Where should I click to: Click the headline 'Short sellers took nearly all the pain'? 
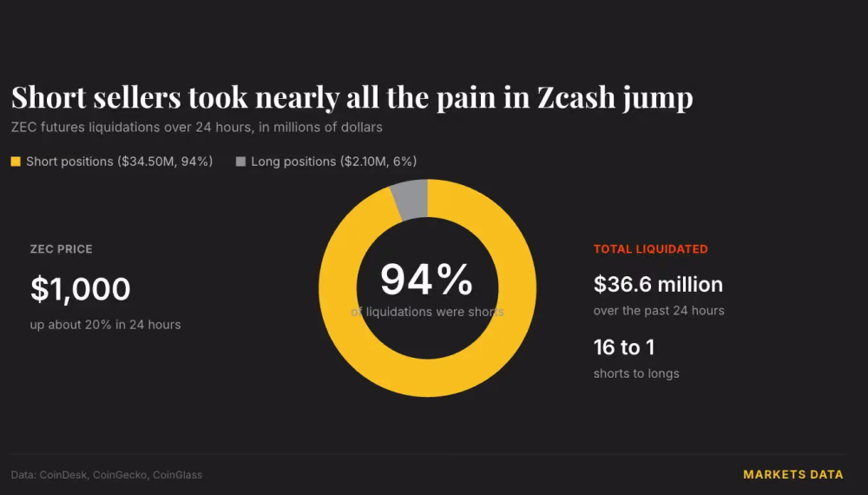click(x=269, y=97)
